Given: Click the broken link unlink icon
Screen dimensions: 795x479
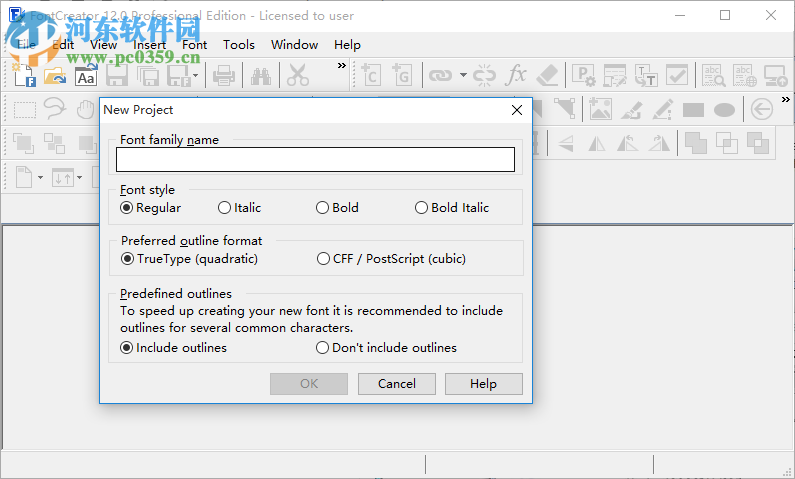Looking at the screenshot, I should 484,76.
